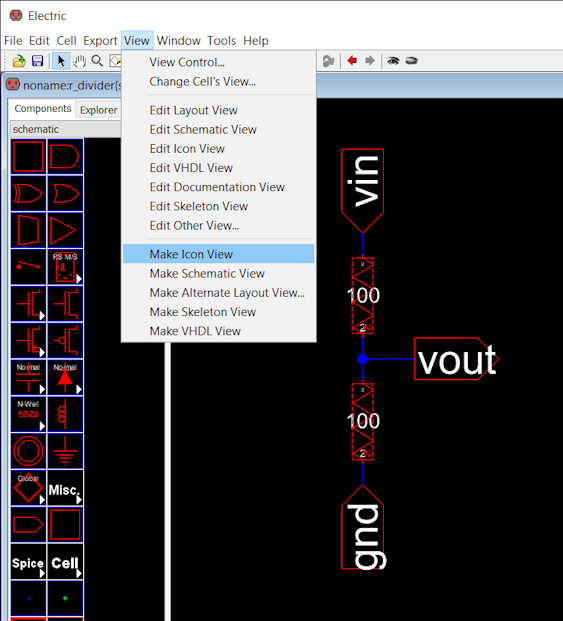Viewport: 563px width, 621px height.
Task: Choose the zoom magnifier tool
Action: tap(97, 61)
